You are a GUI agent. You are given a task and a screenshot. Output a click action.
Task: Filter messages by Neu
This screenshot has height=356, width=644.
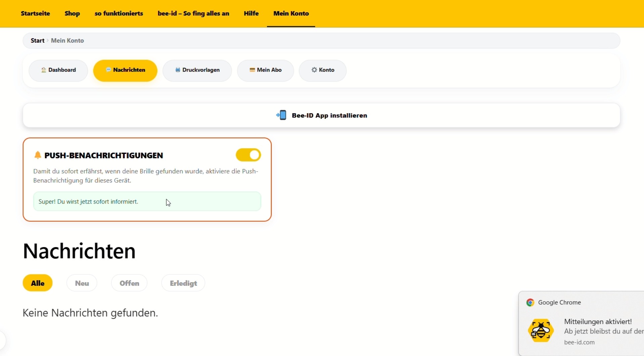point(82,283)
